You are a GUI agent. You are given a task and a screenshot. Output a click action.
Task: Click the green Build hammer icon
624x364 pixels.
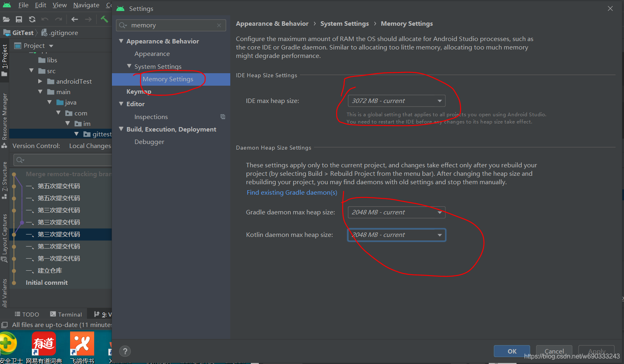tap(104, 19)
